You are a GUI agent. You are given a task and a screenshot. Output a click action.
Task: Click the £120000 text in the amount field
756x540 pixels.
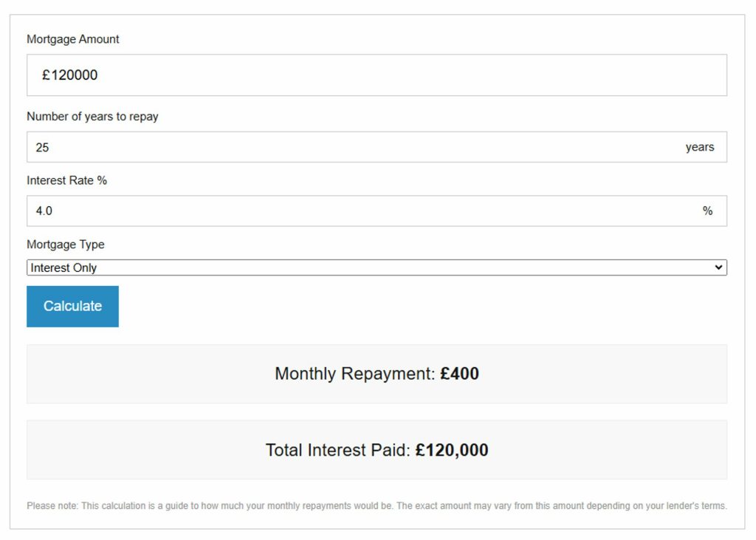coord(70,75)
